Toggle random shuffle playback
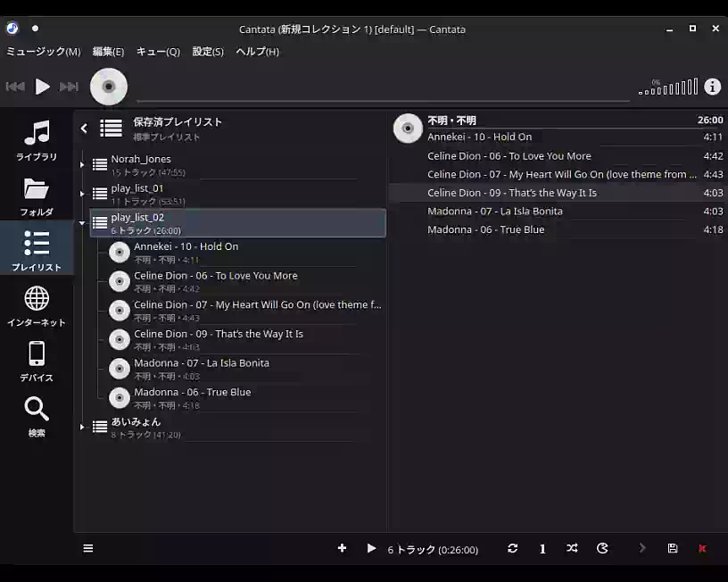This screenshot has height=582, width=728. (x=572, y=549)
